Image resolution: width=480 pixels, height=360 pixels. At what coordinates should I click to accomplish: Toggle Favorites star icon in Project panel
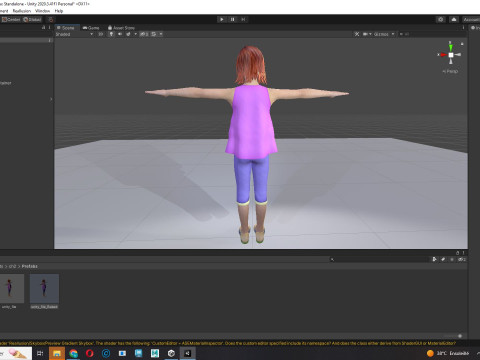[x=452, y=259]
